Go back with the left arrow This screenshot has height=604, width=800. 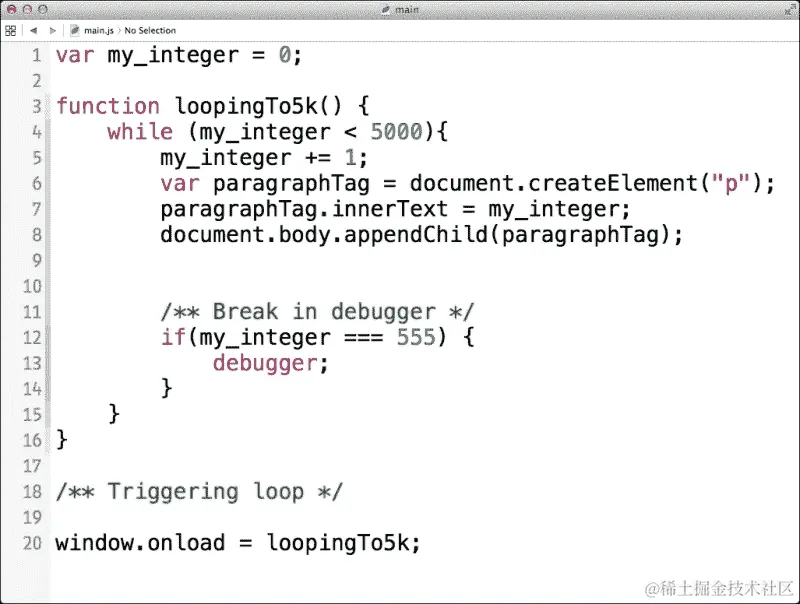pos(34,31)
